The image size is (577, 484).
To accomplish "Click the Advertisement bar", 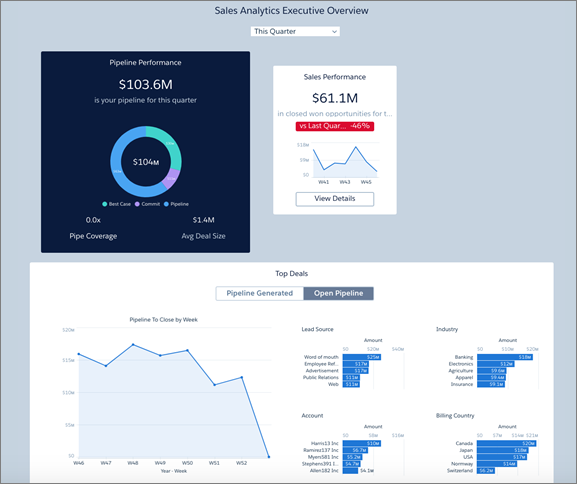I will pyautogui.click(x=355, y=371).
